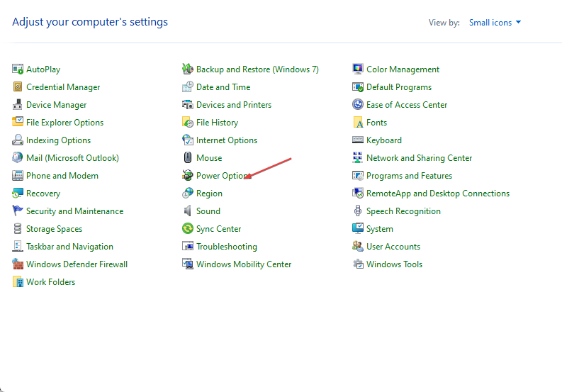562x392 pixels.
Task: Click the Keyboard icon
Action: click(x=358, y=140)
